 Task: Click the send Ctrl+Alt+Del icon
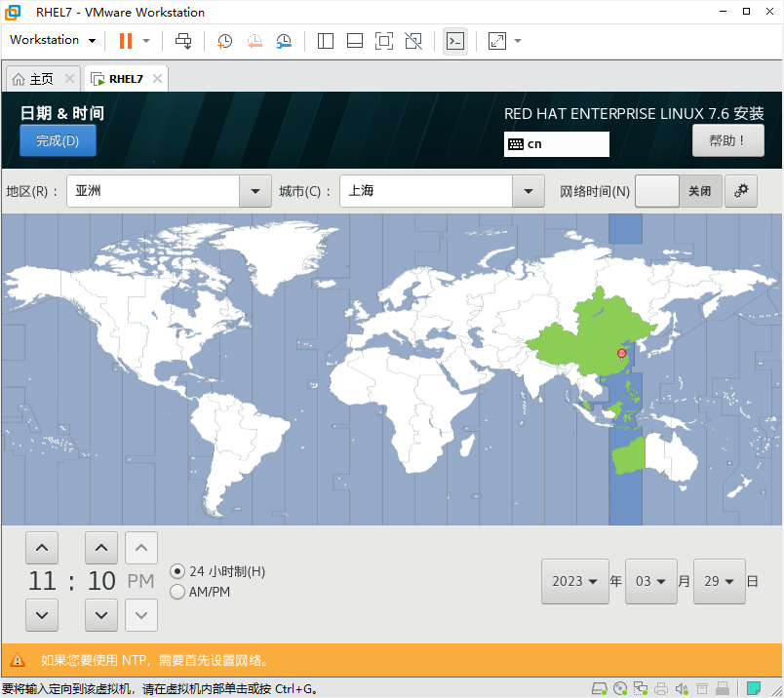click(183, 41)
